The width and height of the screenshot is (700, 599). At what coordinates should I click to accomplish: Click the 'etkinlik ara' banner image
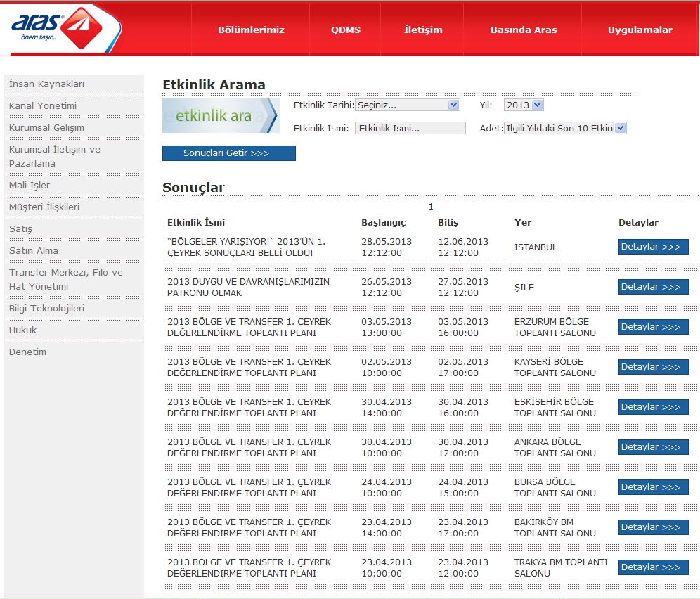click(x=220, y=116)
